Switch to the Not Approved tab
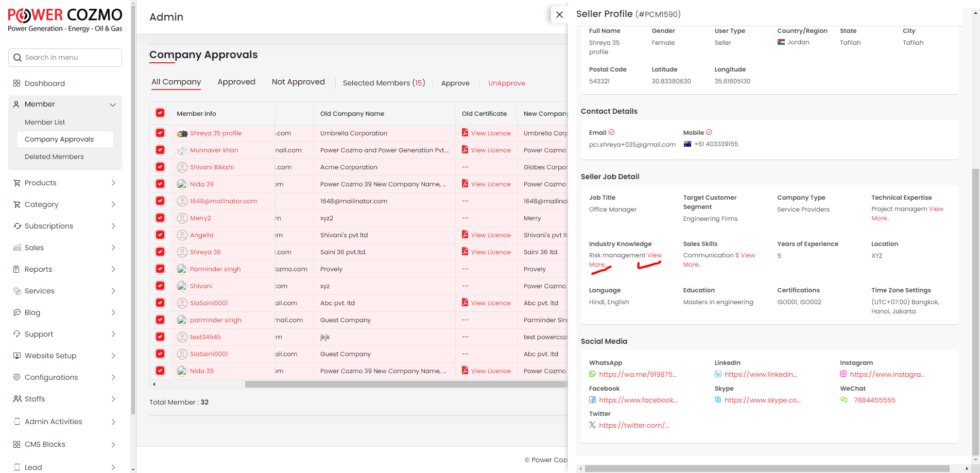 click(x=298, y=82)
